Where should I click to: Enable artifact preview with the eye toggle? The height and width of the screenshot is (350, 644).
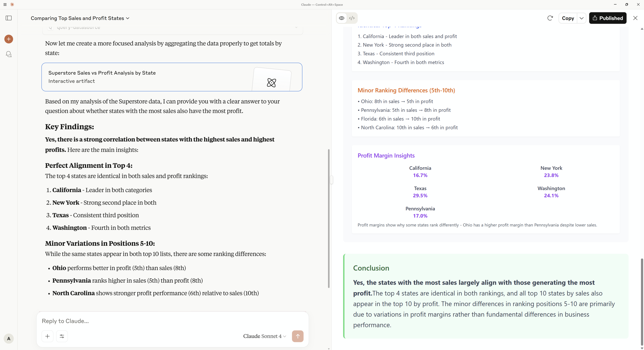(342, 18)
